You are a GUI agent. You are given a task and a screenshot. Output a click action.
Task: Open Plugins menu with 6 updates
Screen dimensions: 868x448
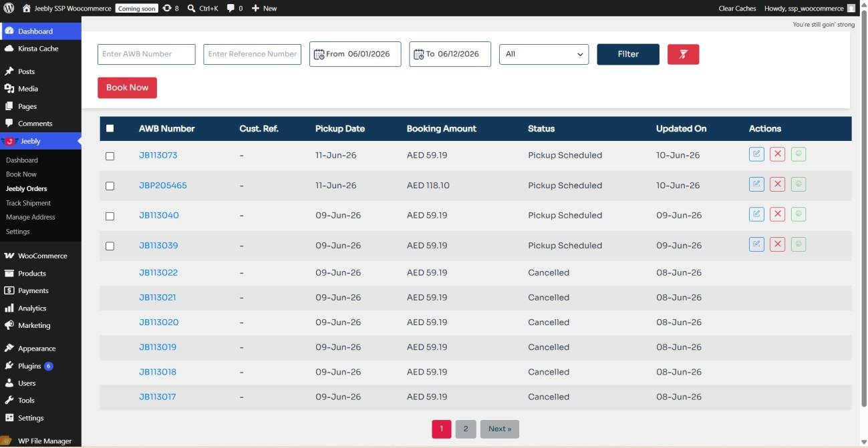(41, 366)
